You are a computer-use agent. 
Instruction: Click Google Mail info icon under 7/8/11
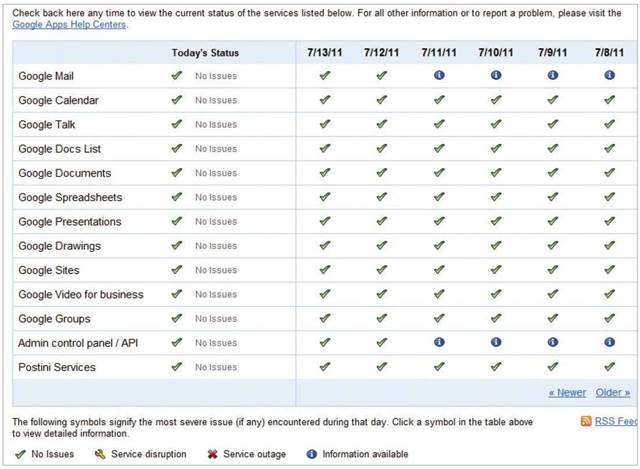click(x=609, y=75)
